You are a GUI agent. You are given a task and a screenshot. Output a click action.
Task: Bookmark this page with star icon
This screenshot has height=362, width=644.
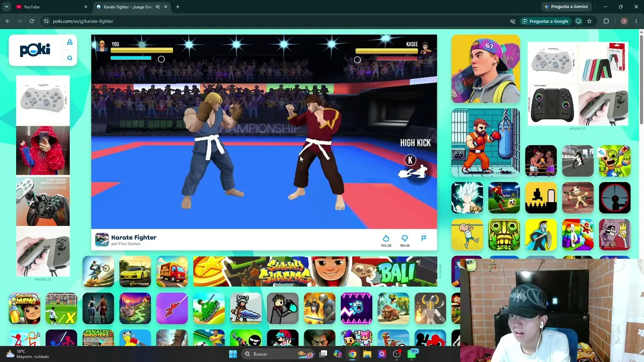click(589, 21)
